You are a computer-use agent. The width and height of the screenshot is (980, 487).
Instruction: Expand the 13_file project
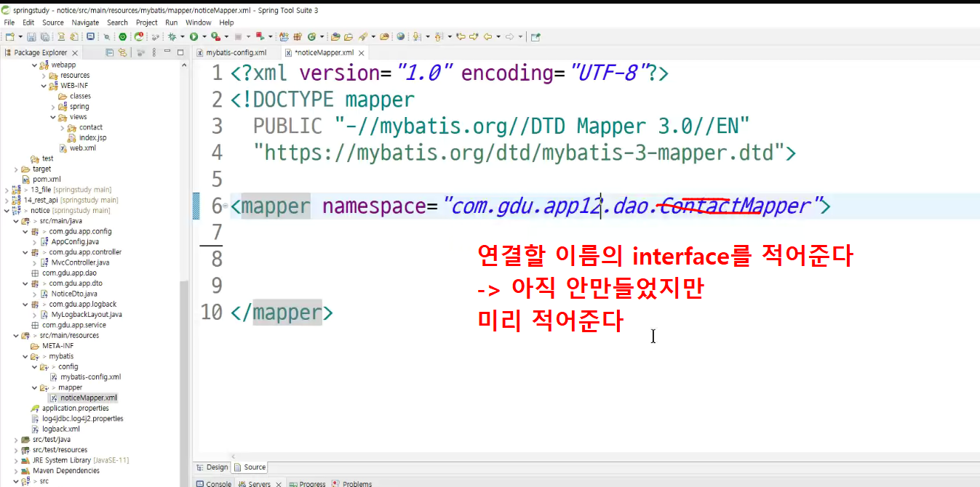(x=7, y=190)
